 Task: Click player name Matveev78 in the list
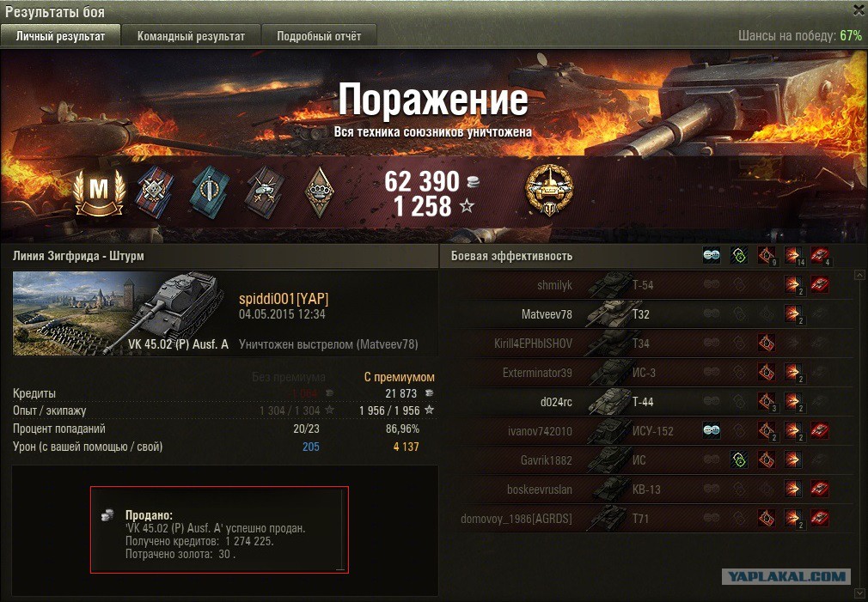[547, 314]
